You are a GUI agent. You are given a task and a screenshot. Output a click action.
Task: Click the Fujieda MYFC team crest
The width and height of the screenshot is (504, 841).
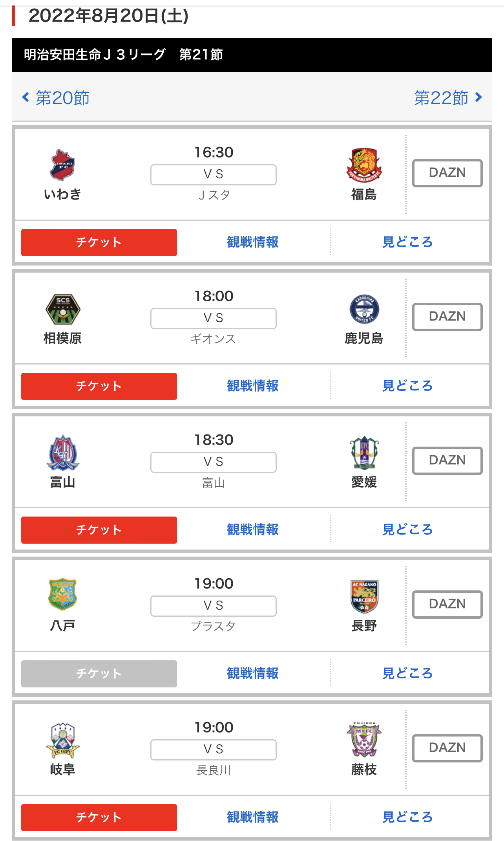(364, 740)
